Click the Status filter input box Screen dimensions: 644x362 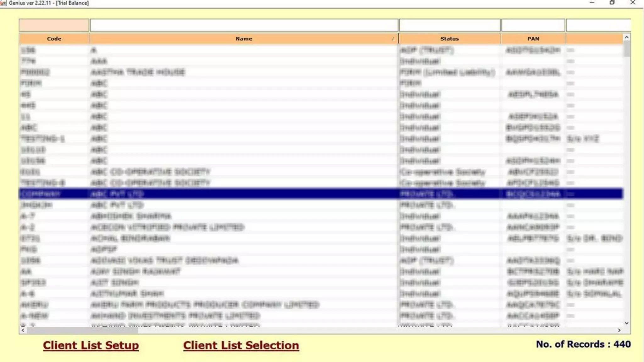click(x=450, y=25)
